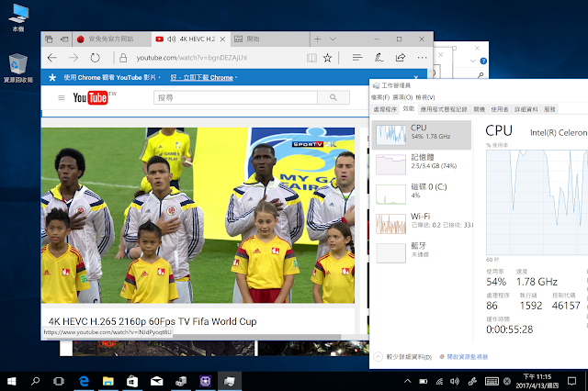Open Windows Store from the taskbar
Screen dimensions: 588x391
132,381
